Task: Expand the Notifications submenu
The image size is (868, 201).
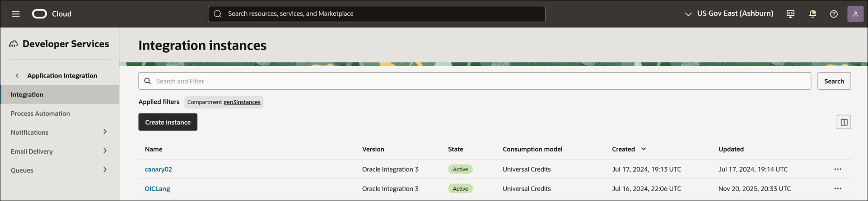Action: tap(105, 132)
